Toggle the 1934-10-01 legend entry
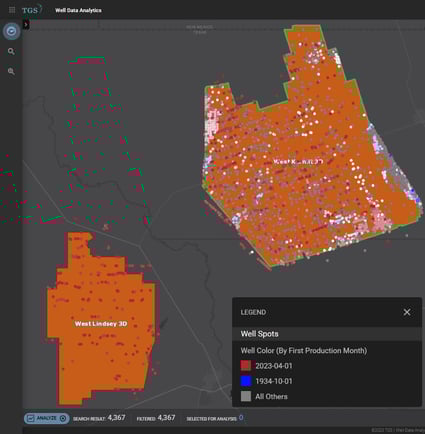Image resolution: width=425 pixels, height=434 pixels. click(267, 381)
